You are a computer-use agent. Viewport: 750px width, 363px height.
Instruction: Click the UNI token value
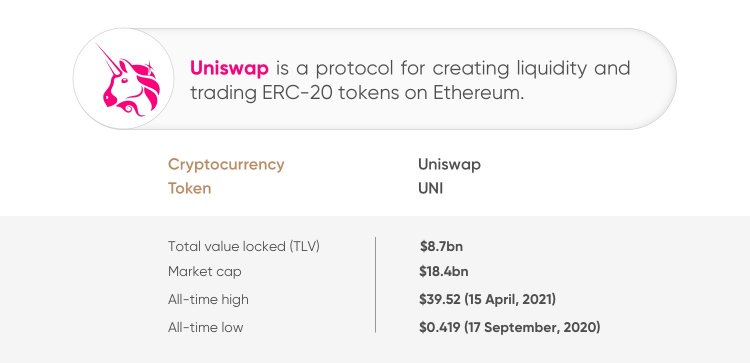(x=430, y=188)
